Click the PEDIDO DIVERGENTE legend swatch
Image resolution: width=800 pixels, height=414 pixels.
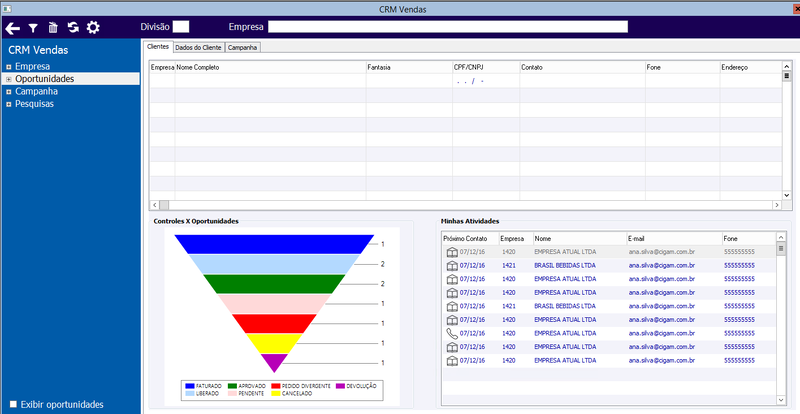(276, 386)
